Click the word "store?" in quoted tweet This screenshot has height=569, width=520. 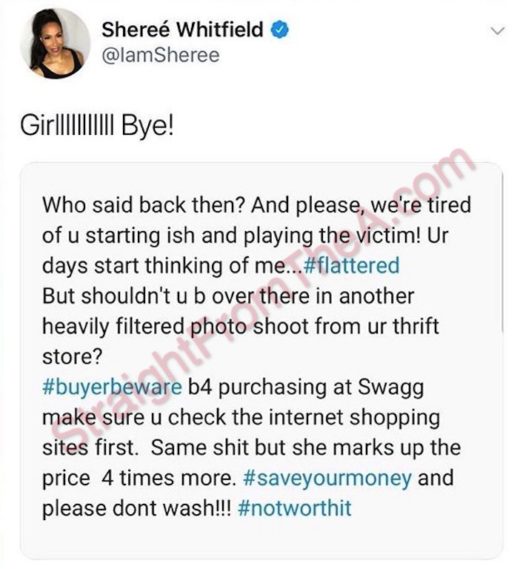73,357
